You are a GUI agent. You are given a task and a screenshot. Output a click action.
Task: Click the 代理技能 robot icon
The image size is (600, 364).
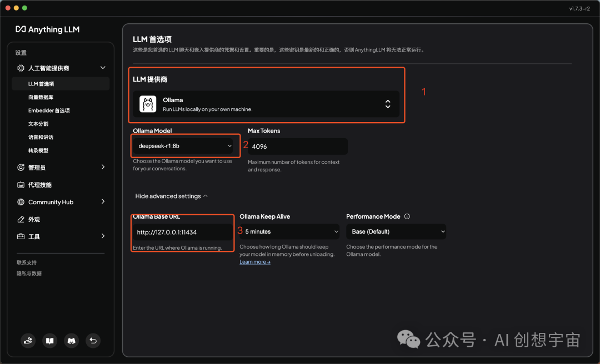tap(21, 185)
